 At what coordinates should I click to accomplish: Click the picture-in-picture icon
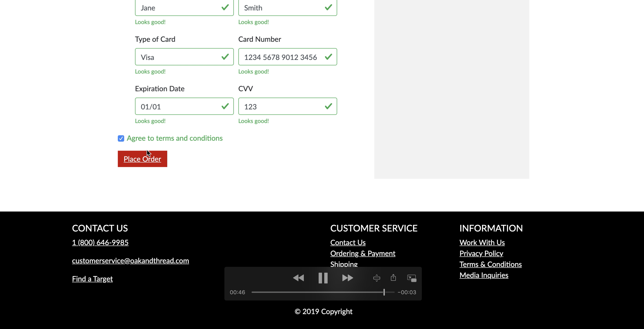click(412, 278)
